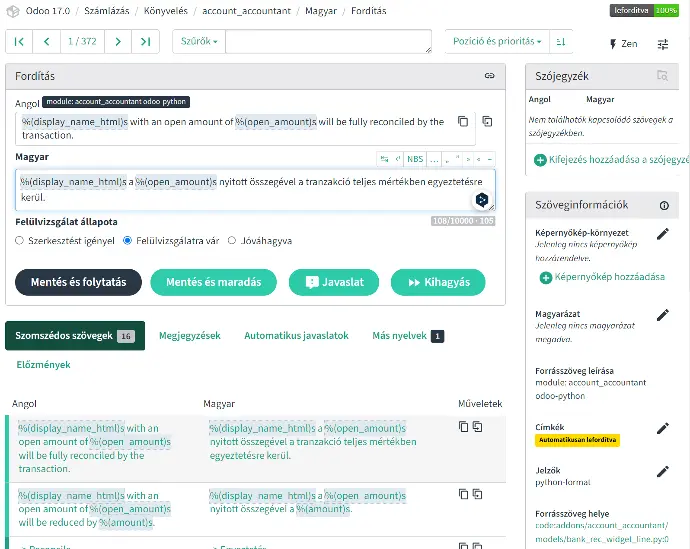
Task: Insert « guillemet character
Action: point(479,159)
